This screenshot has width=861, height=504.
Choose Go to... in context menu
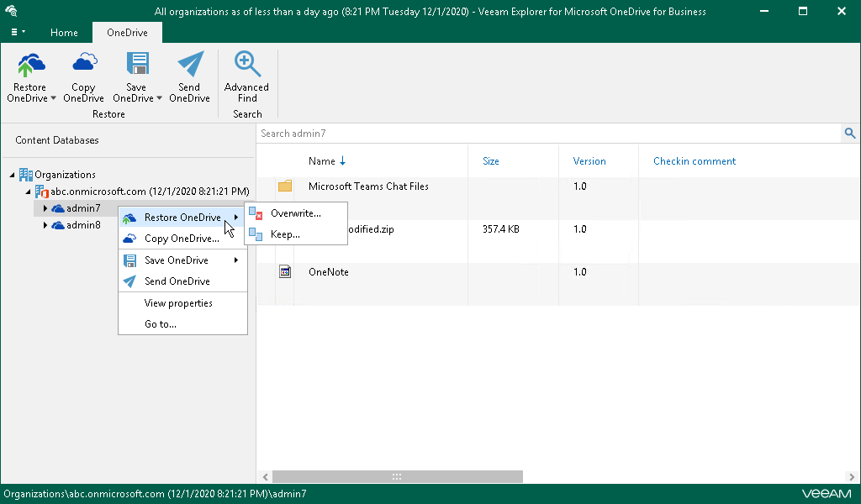[x=182, y=324]
